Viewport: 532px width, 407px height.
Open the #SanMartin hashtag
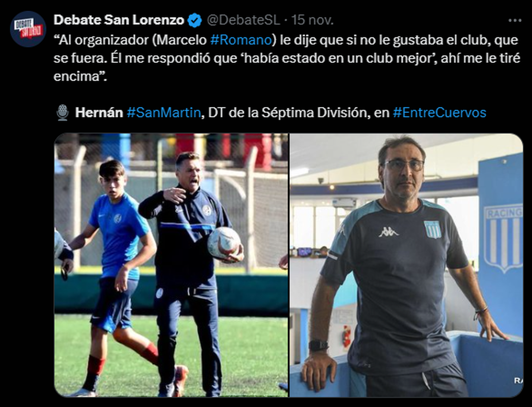(164, 113)
